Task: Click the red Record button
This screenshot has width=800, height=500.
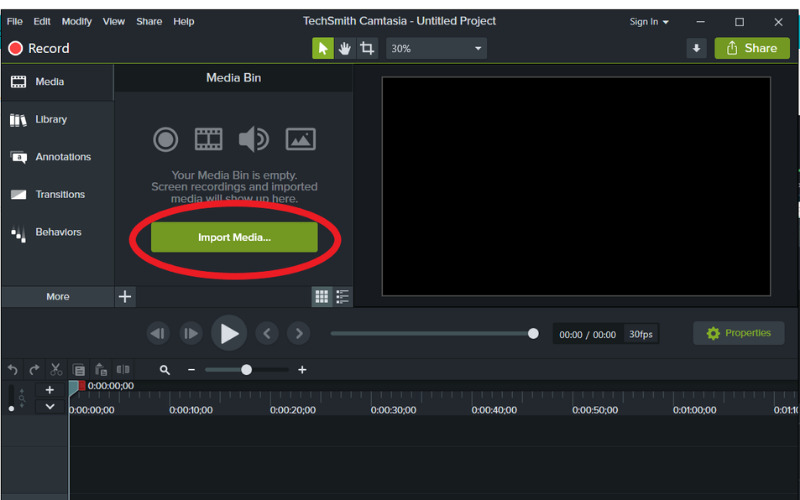Action: coord(39,48)
